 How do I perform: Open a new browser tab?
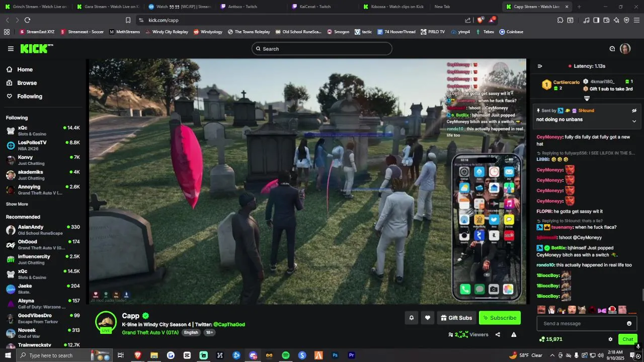coord(579,7)
